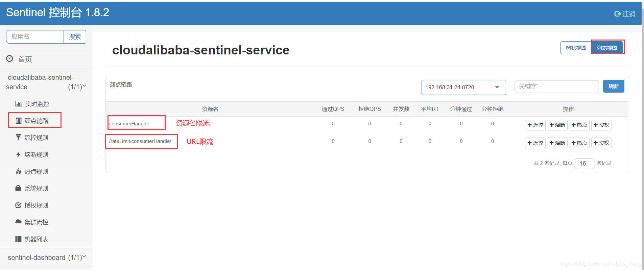Screen dimensions: 644x270
Task: Click the 资源名 column header
Action: tap(210, 109)
